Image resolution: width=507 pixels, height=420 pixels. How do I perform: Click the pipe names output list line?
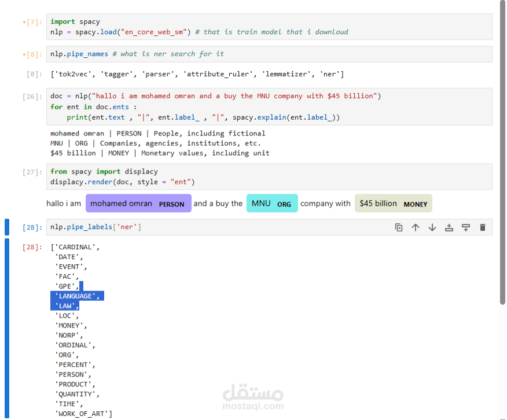click(197, 74)
